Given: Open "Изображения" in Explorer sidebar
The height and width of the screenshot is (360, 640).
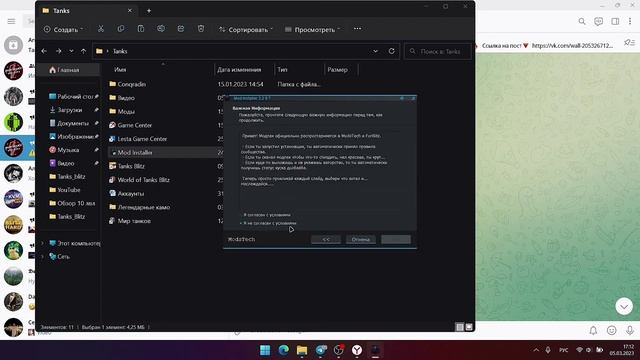Looking at the screenshot, I should pyautogui.click(x=73, y=137).
